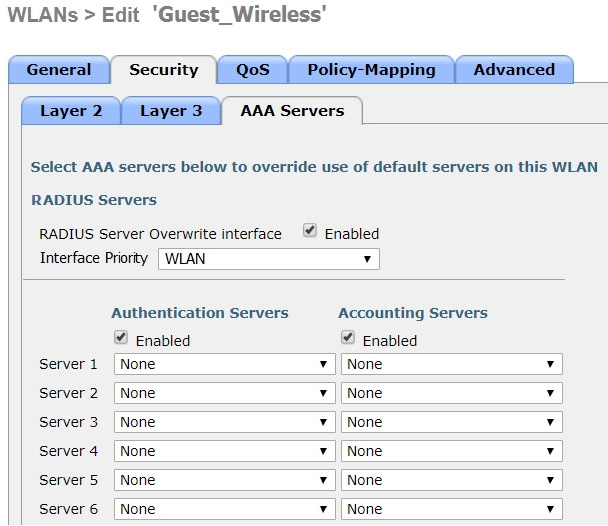
Task: Select the Layer 3 security tab
Action: pyautogui.click(x=171, y=111)
